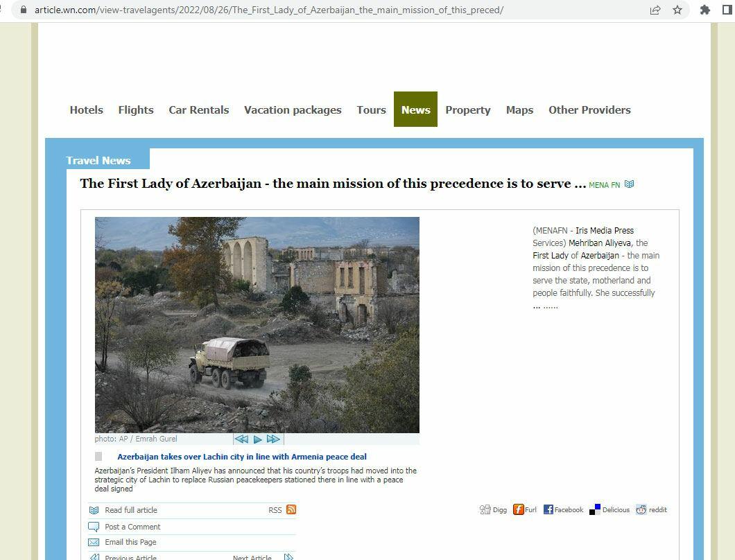
Task: Bookmark page with the star icon
Action: point(677,10)
